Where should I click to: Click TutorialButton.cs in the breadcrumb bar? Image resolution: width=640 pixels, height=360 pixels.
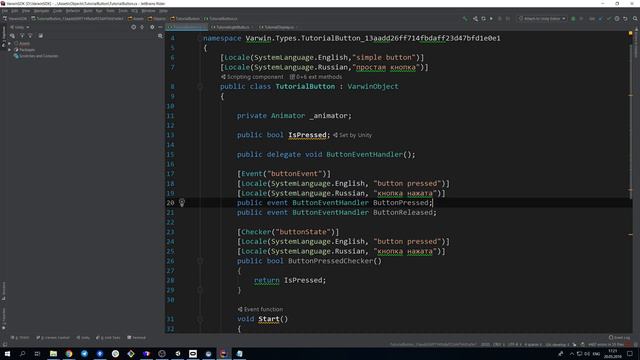click(221, 19)
